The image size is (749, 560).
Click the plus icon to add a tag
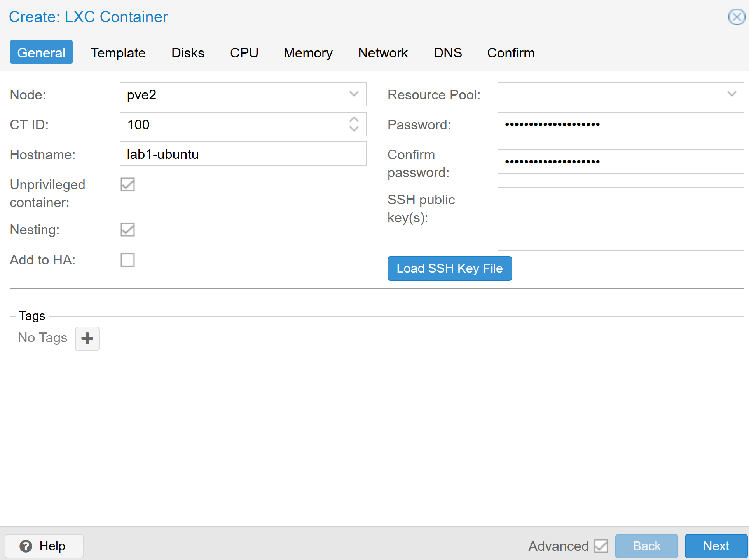click(x=87, y=339)
